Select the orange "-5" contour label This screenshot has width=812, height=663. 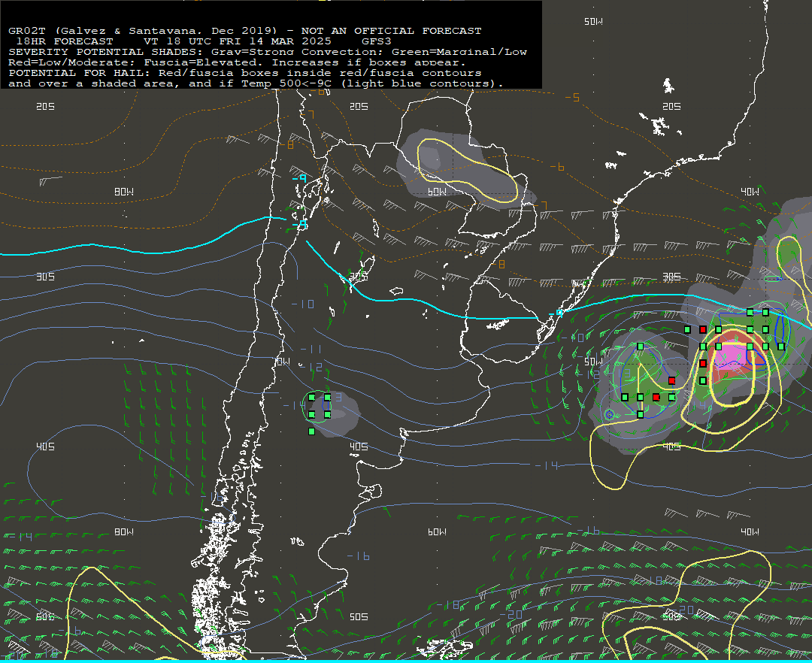pos(572,97)
